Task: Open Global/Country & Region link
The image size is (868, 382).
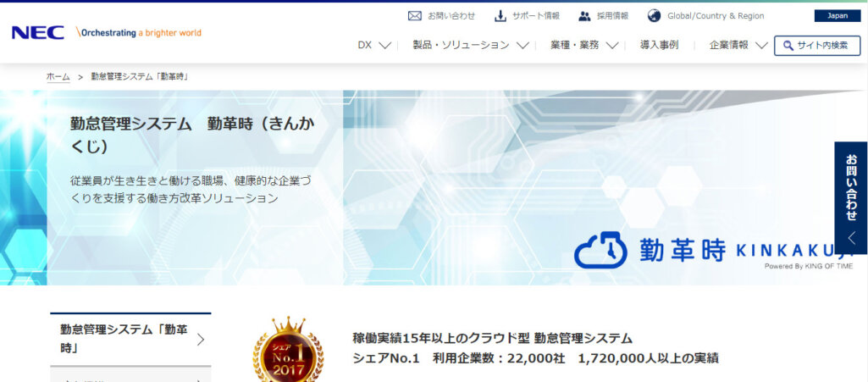Action: (x=716, y=16)
